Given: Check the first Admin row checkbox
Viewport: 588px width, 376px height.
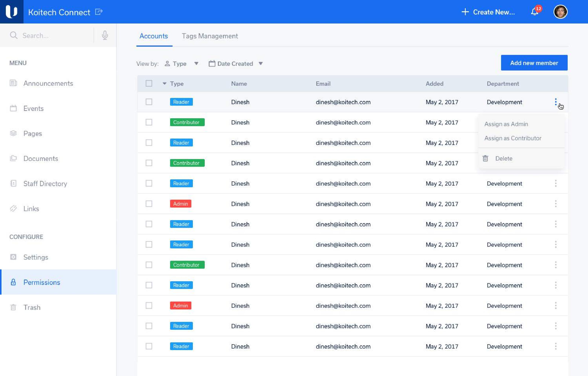Looking at the screenshot, I should (149, 204).
